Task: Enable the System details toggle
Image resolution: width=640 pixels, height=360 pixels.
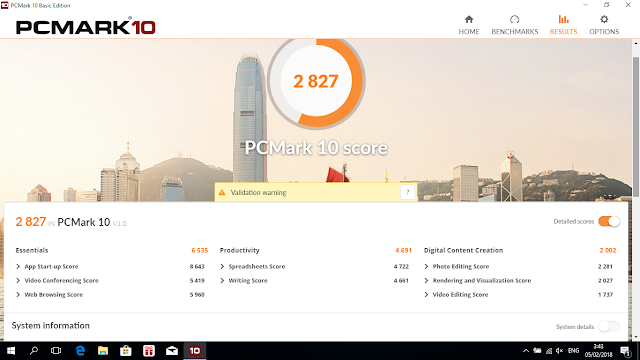Action: [609, 327]
